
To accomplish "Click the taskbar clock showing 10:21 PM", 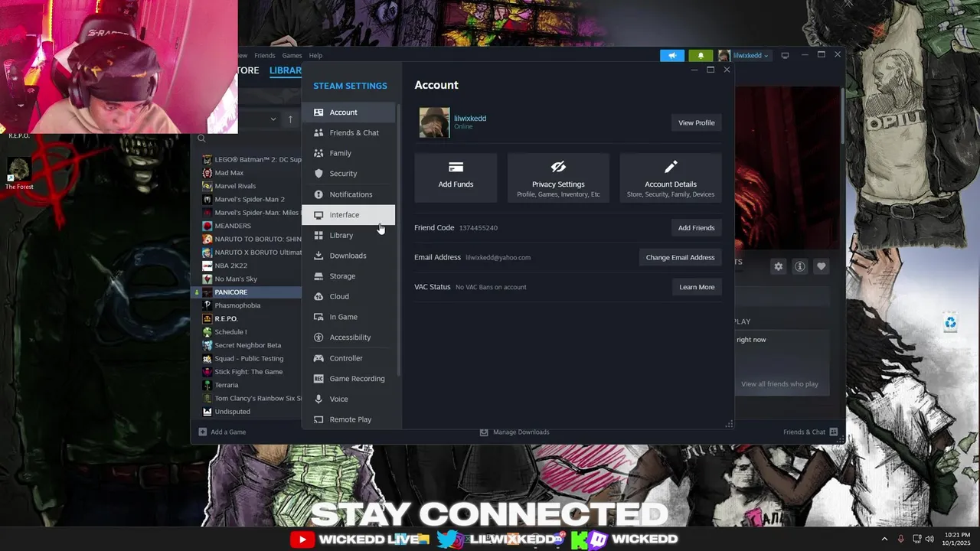I will click(x=957, y=539).
